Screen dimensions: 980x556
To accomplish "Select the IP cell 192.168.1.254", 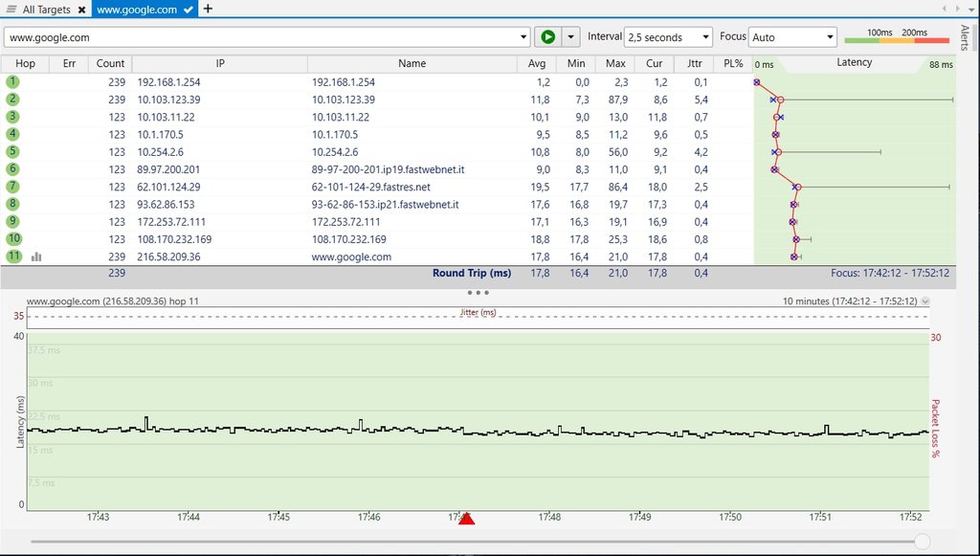I will (168, 82).
